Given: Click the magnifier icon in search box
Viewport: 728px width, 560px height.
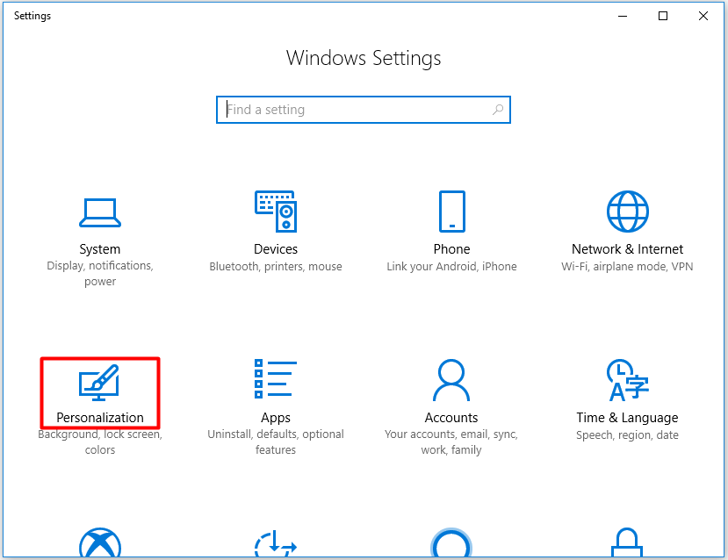Looking at the screenshot, I should pyautogui.click(x=498, y=110).
